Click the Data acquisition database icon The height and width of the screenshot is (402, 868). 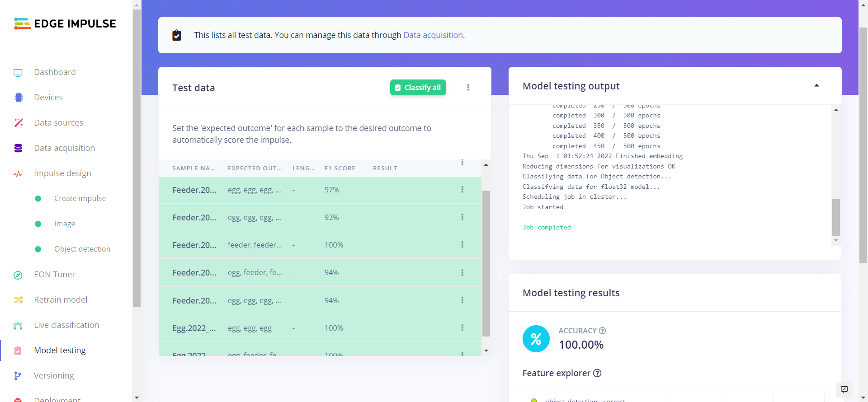tap(18, 148)
